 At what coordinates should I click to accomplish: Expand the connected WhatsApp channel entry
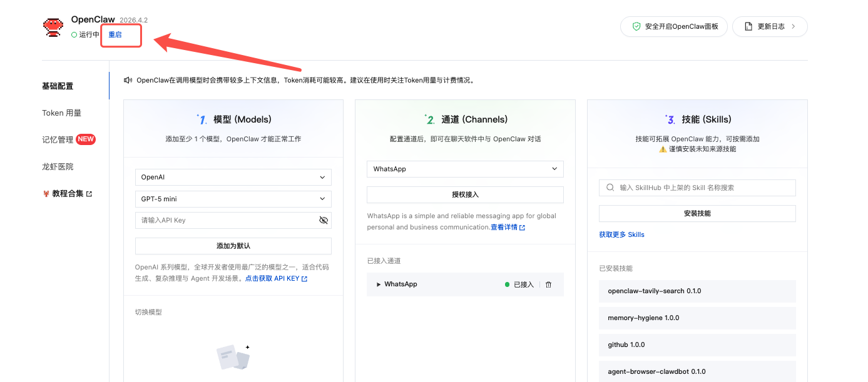click(379, 284)
